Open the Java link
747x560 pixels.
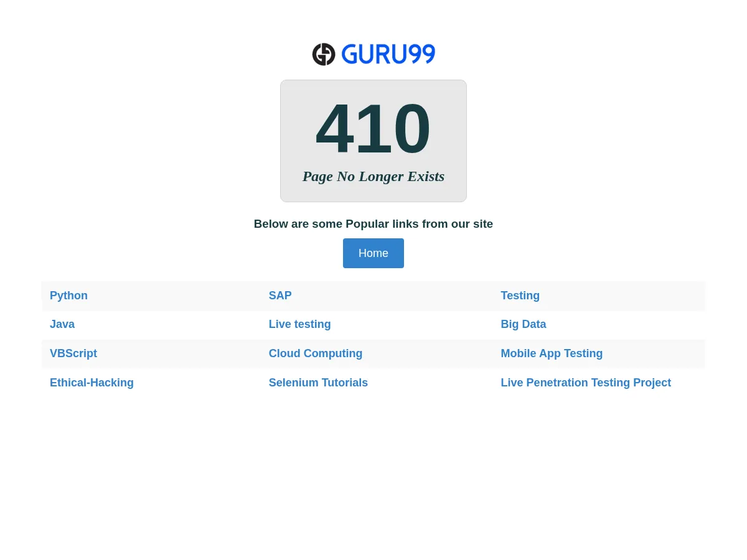click(x=62, y=324)
